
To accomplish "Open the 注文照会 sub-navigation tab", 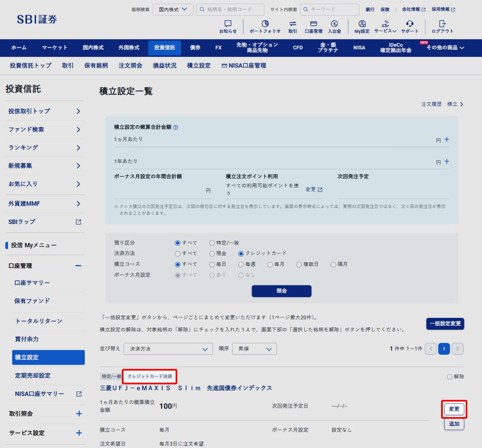I will [x=130, y=66].
